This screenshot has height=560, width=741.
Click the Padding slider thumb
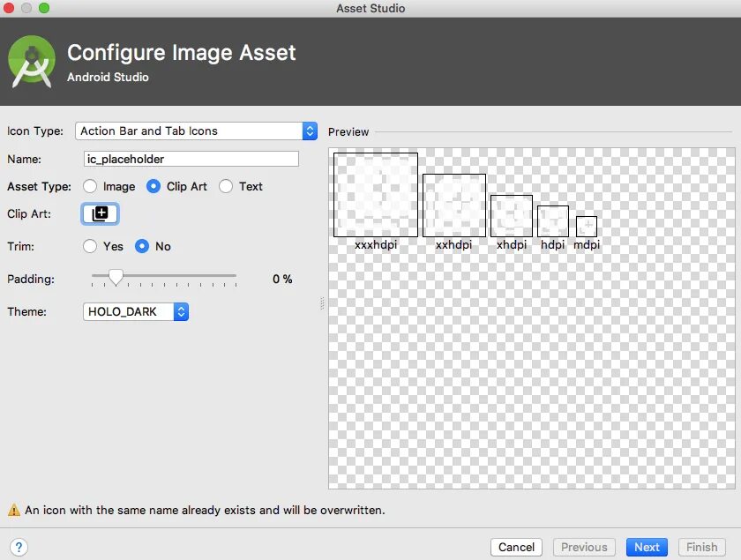tap(116, 278)
